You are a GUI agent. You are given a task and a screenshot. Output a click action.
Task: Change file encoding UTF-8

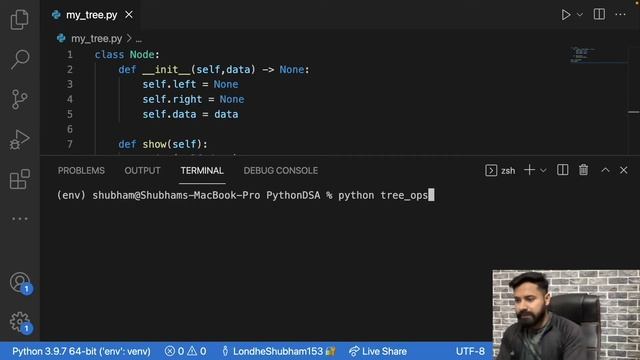tap(470, 351)
